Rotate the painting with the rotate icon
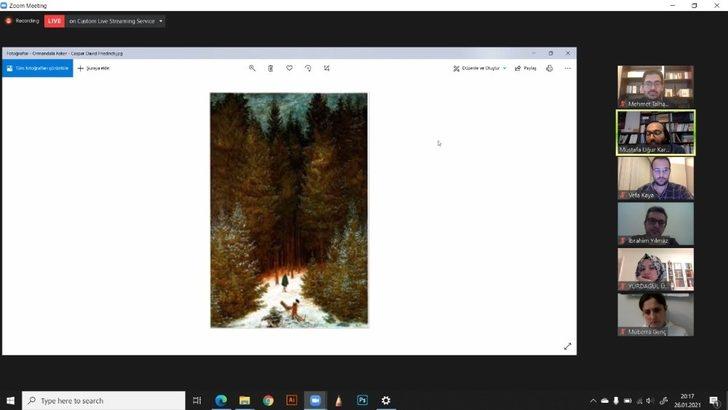Image resolution: width=728 pixels, height=410 pixels. [308, 68]
